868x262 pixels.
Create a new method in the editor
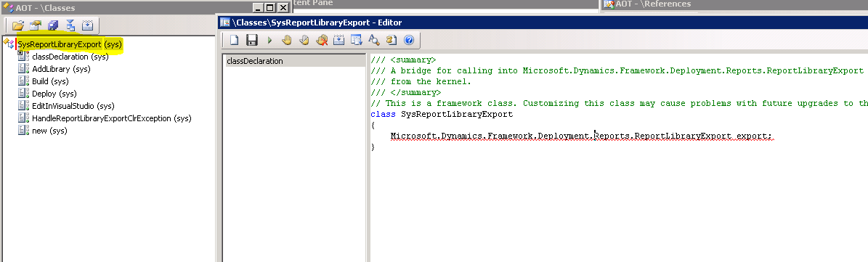234,40
